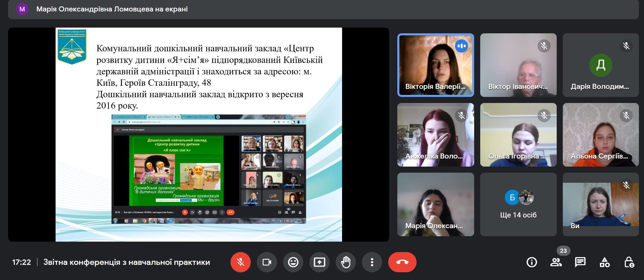Click the Дарія Володим avatar tile
The width and height of the screenshot is (644, 280).
(x=601, y=65)
